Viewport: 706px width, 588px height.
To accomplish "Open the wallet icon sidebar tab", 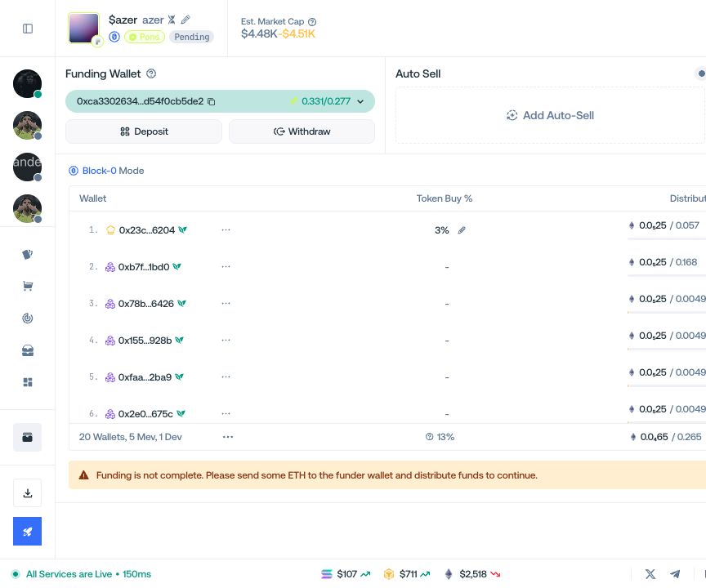I will coord(28,437).
